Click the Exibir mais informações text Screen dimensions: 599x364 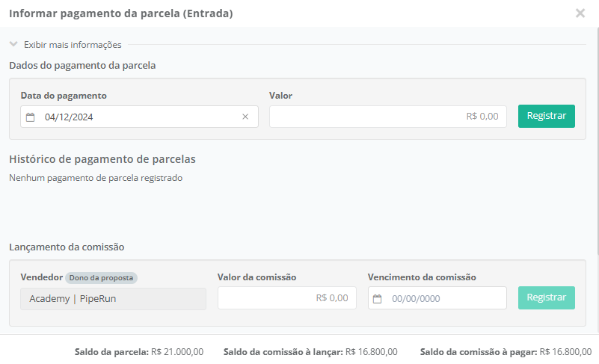tap(73, 44)
